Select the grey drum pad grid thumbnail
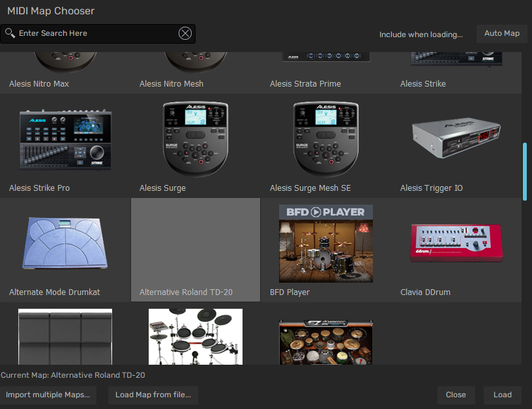532x409 pixels. pos(65,337)
